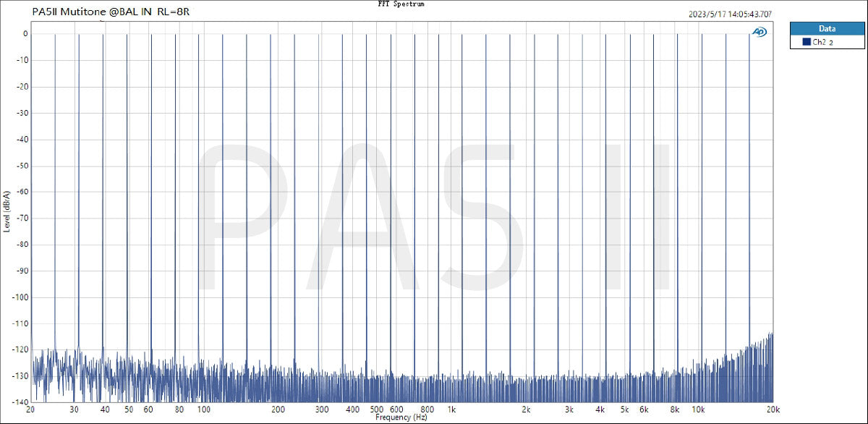Click the Data legend header
This screenshot has width=868, height=424.
[827, 29]
